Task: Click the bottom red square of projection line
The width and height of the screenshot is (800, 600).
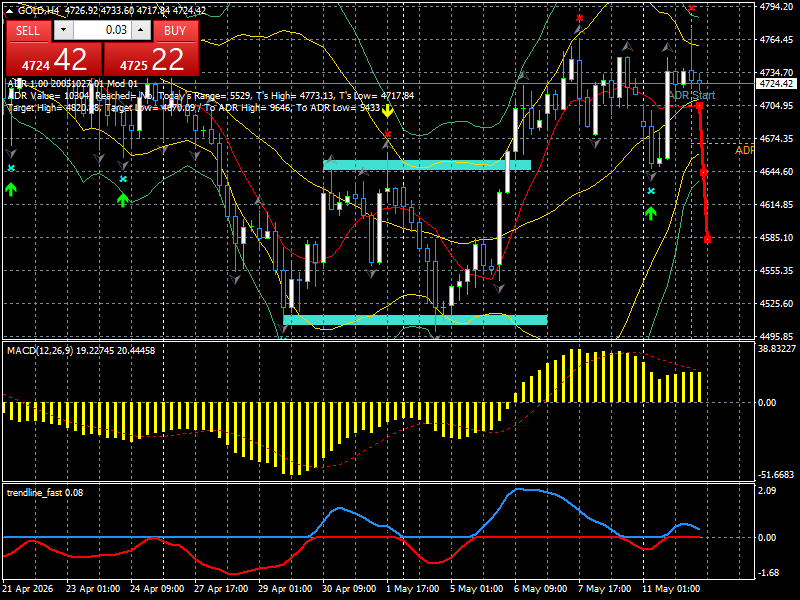Action: pos(708,239)
